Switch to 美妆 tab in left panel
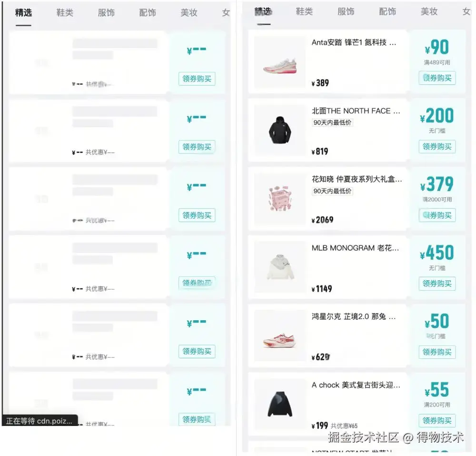 189,12
